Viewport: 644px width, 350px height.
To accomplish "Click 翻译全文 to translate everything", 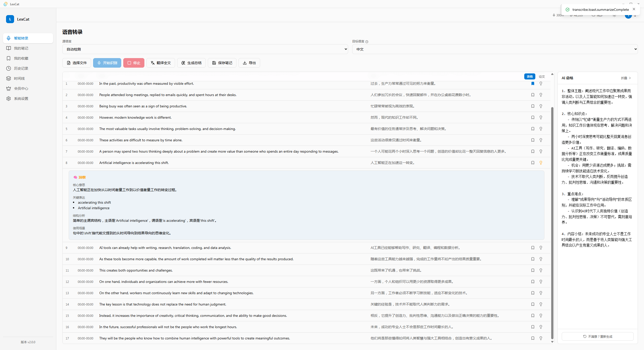I will tap(161, 63).
